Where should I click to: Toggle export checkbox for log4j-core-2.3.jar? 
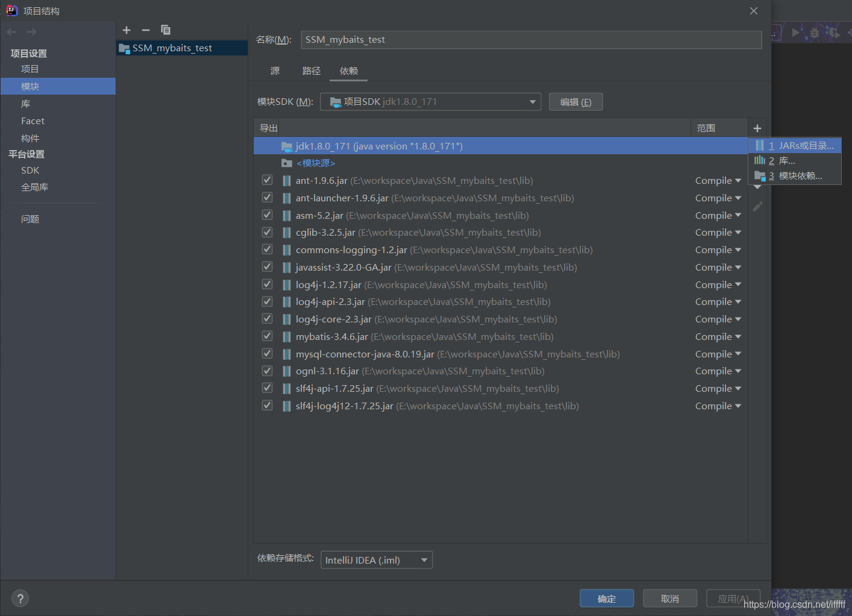pos(268,319)
